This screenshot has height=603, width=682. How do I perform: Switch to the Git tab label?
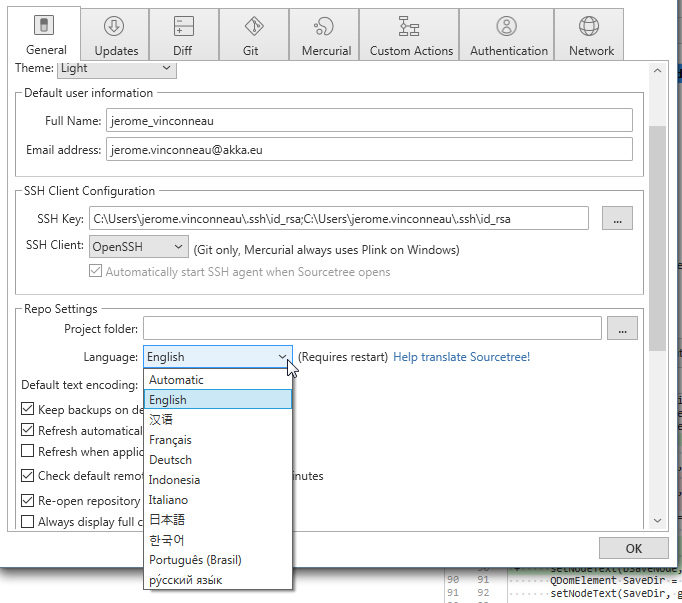[x=251, y=51]
